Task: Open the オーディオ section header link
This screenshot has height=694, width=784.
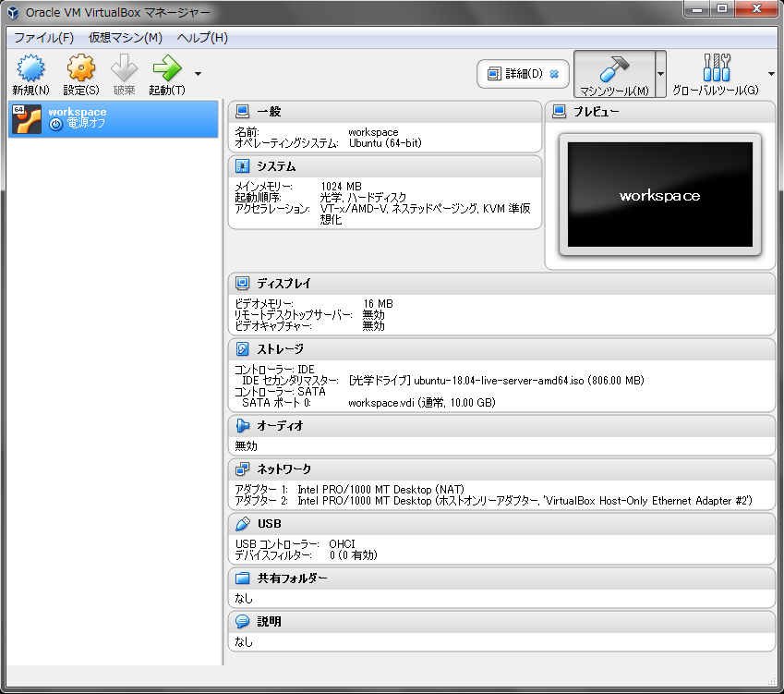Action: tap(281, 426)
